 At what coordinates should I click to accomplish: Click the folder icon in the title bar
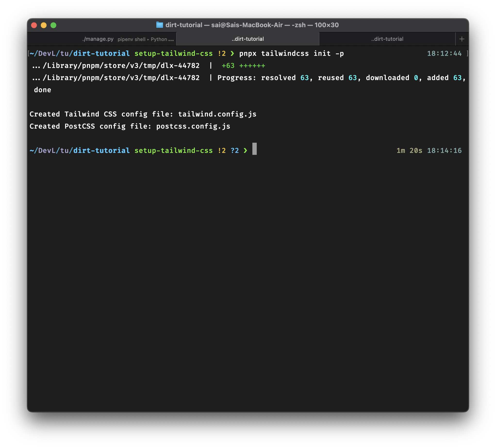pyautogui.click(x=160, y=25)
